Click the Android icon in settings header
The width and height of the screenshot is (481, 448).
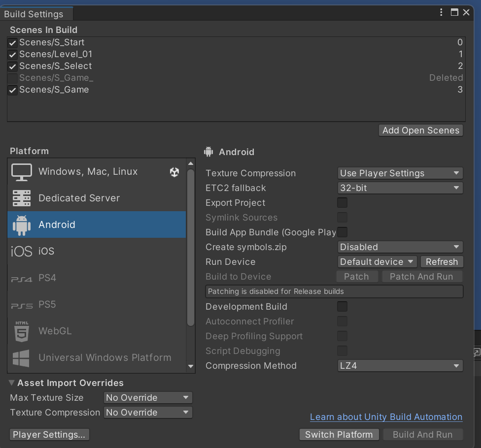[x=208, y=152]
